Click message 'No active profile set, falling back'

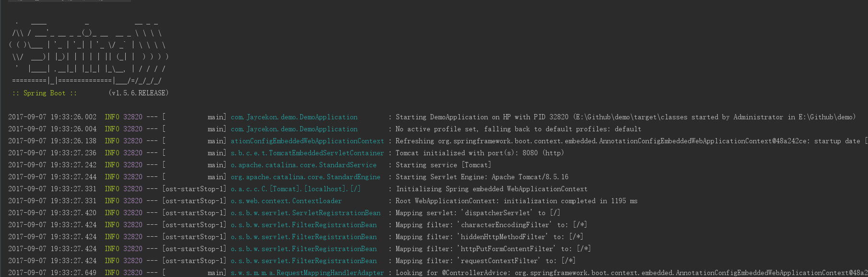(463, 129)
